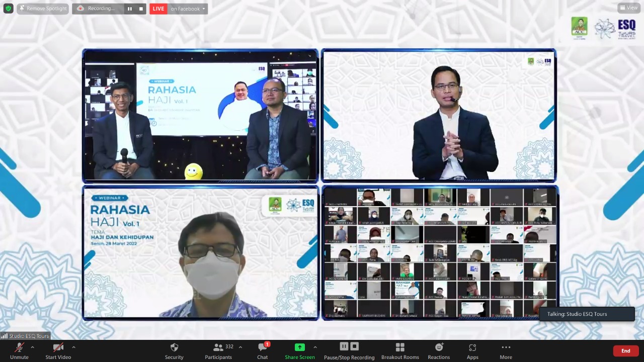This screenshot has height=362, width=644.
Task: Expand audio options arrow beside Unmute
Action: (x=32, y=347)
